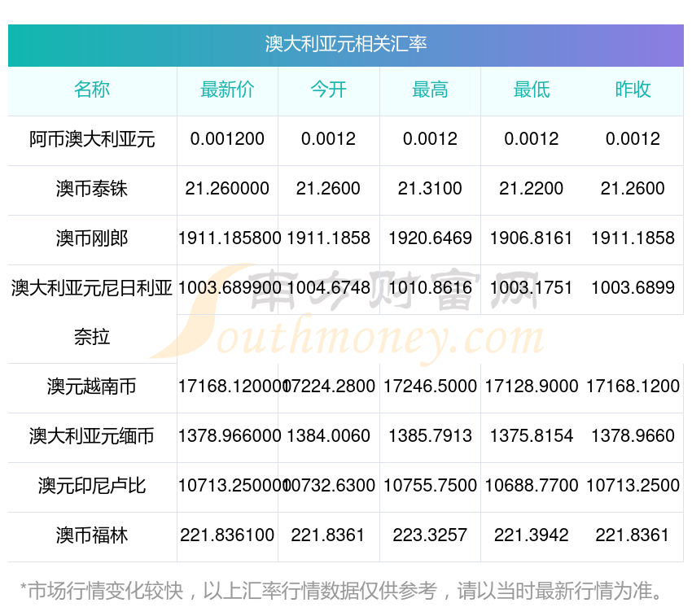Click the 澳币泰铢 highest value 21.3100
Image resolution: width=692 pixels, height=616 pixels.
pyautogui.click(x=430, y=189)
